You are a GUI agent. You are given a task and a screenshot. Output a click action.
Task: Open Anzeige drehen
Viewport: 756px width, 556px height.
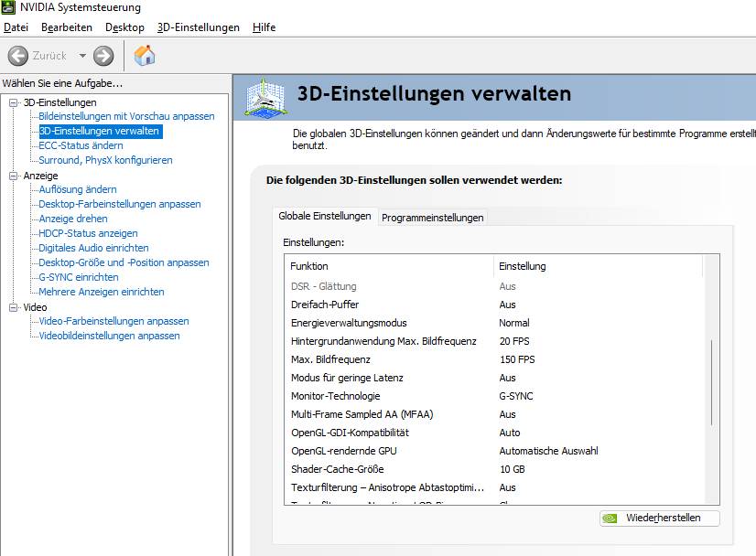(73, 219)
